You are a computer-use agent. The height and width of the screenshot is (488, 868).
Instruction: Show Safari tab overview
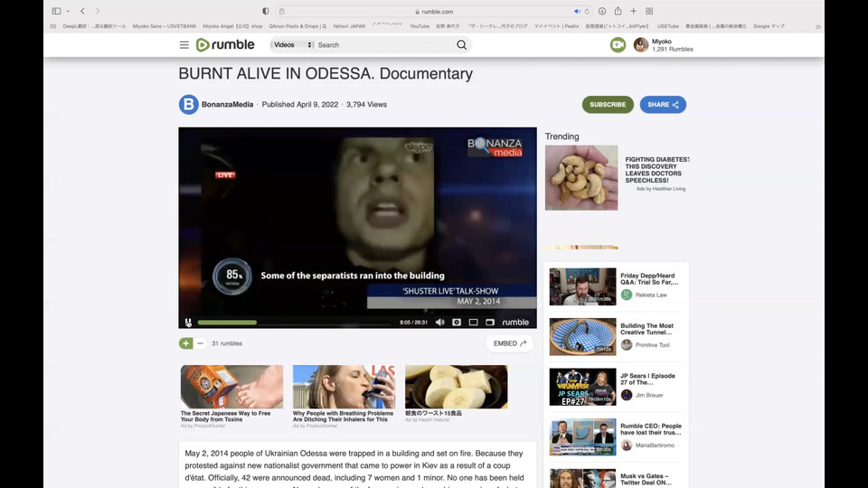(x=649, y=11)
